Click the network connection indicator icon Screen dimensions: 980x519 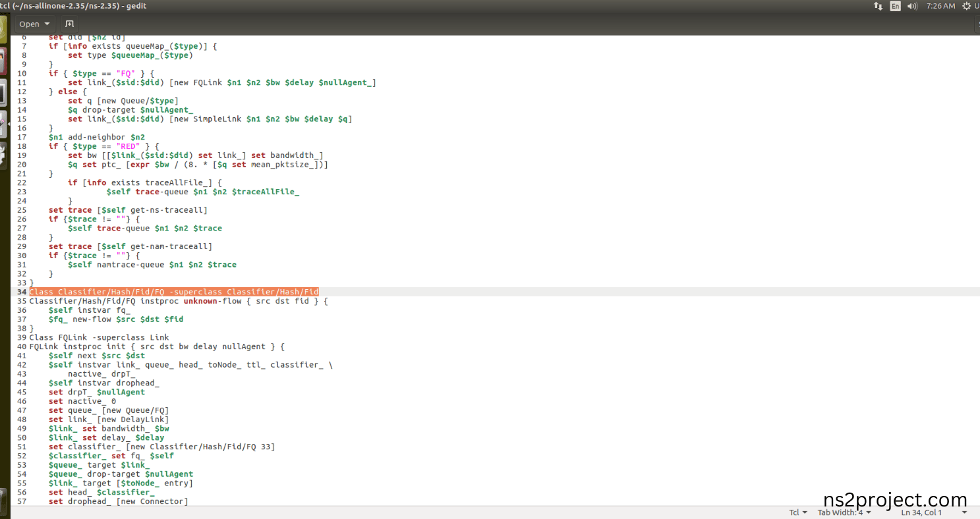(878, 6)
